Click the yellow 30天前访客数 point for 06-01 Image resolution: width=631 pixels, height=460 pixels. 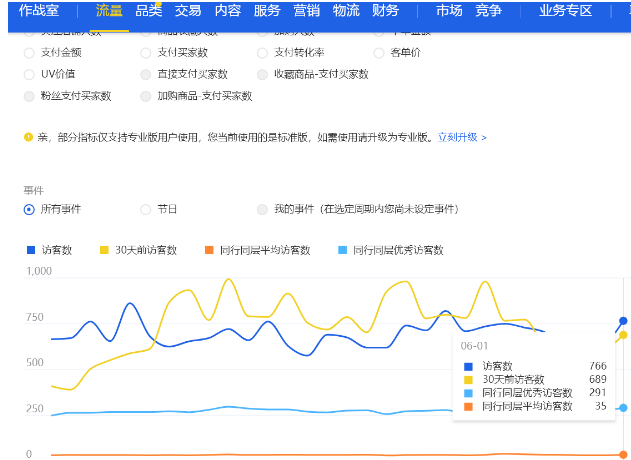[623, 335]
